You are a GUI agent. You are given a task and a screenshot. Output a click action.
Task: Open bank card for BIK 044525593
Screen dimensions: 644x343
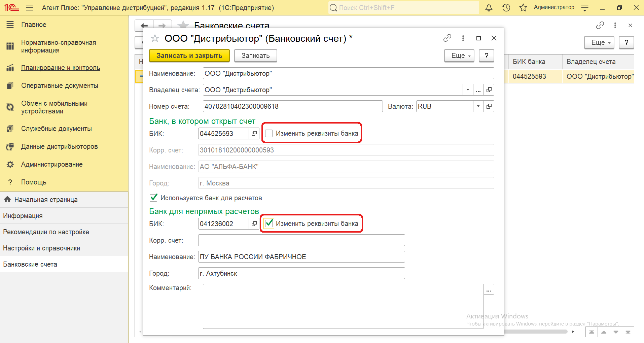(x=254, y=134)
